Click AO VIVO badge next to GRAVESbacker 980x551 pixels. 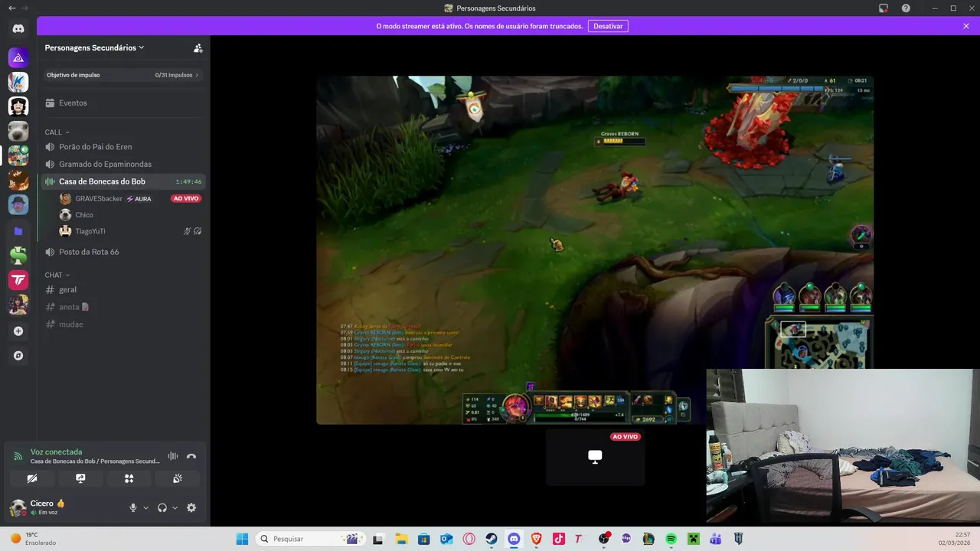click(x=186, y=198)
